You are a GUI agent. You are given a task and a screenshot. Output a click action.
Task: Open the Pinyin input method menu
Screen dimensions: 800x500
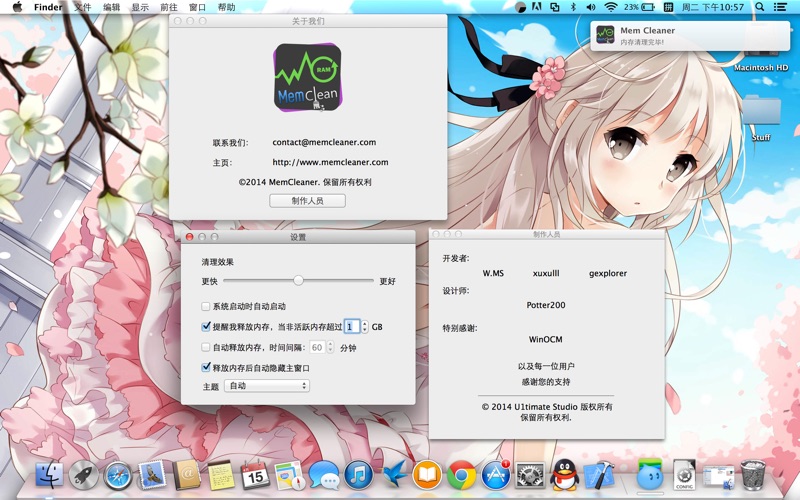[x=668, y=7]
